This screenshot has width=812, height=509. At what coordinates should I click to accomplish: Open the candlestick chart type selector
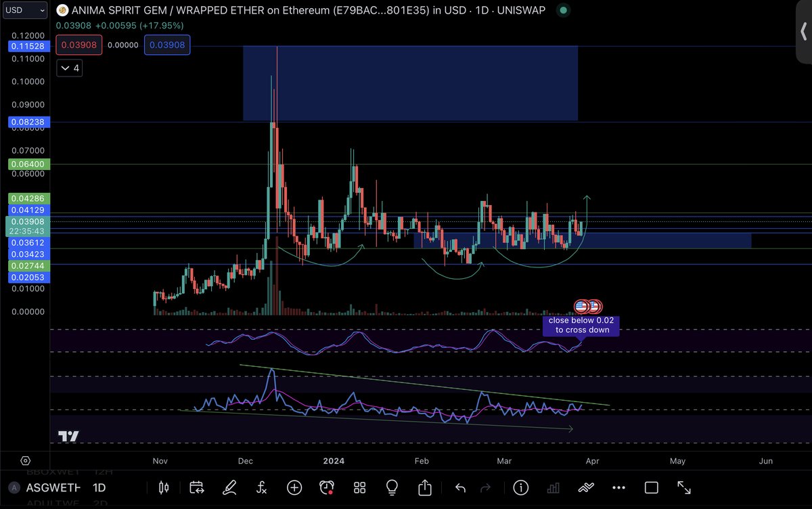click(x=162, y=487)
